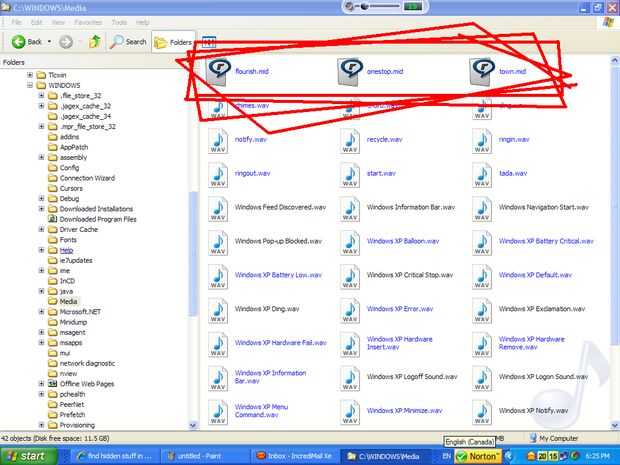Image resolution: width=620 pixels, height=465 pixels.
Task: Select the town.mid file icon
Action: click(x=482, y=72)
